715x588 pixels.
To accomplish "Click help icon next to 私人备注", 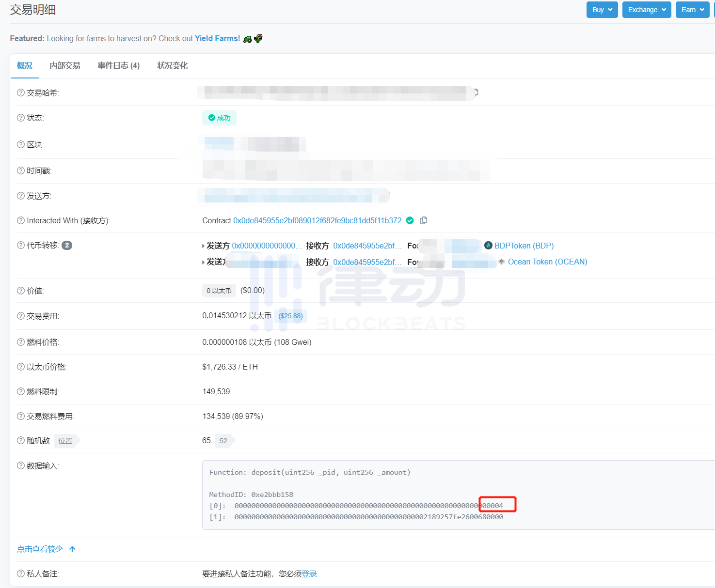I will pos(21,573).
